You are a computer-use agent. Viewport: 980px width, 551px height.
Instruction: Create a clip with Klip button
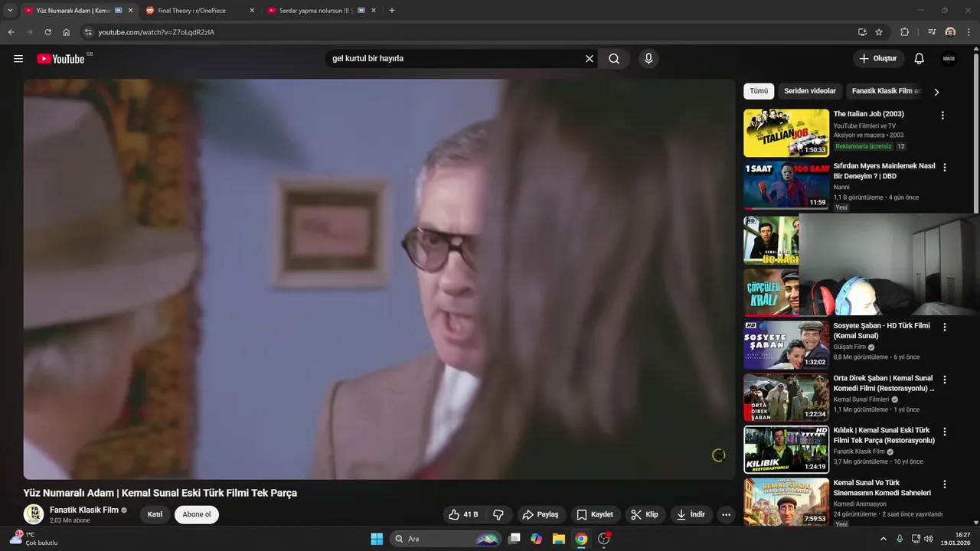(x=645, y=514)
